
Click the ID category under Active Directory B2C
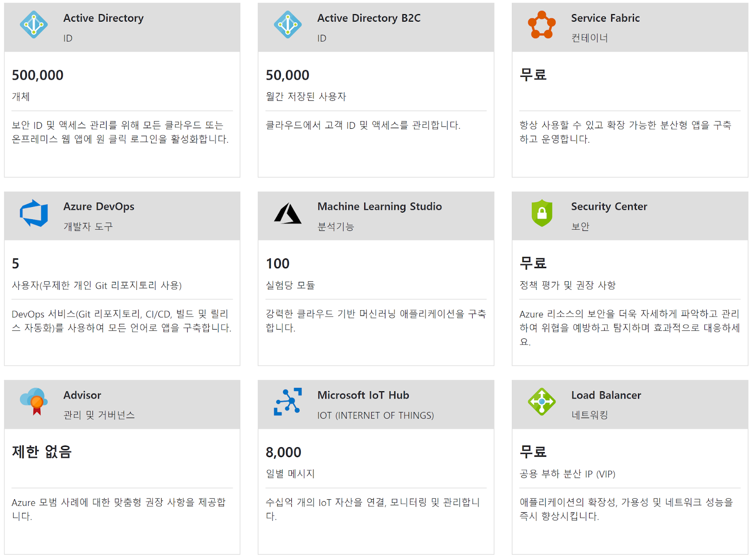[322, 38]
